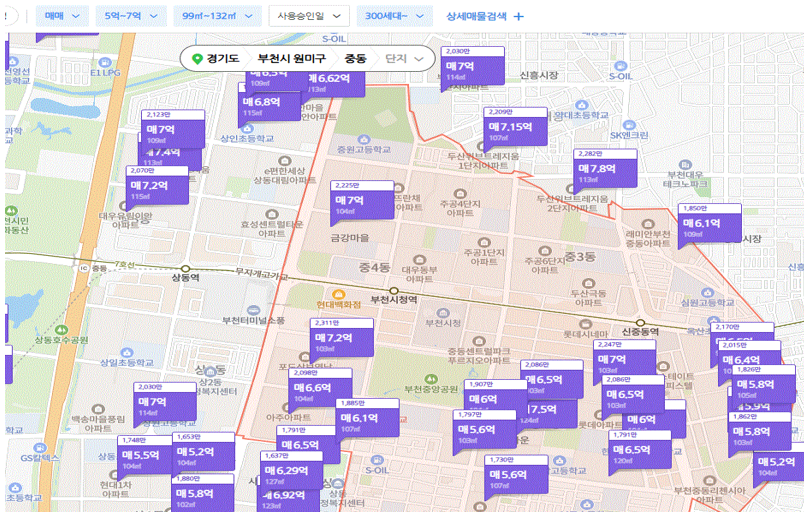Expand the 단지 complex selector chevron

(419, 59)
